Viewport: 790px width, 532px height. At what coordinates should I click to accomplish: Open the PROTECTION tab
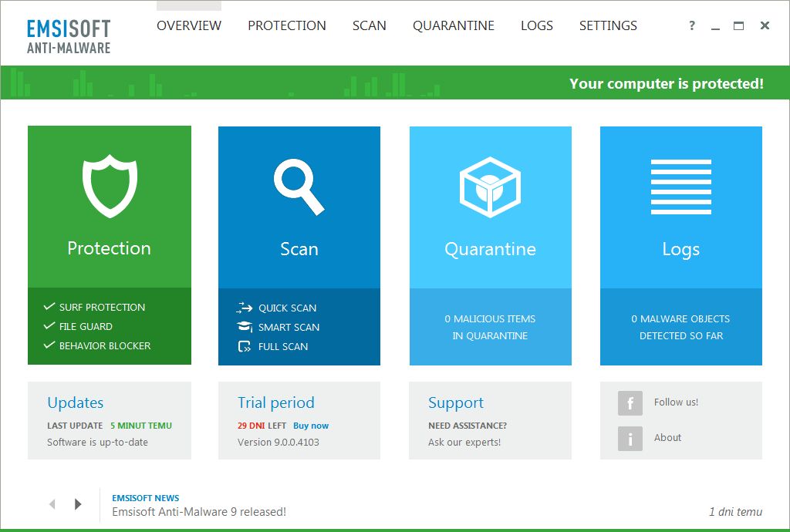tap(287, 25)
